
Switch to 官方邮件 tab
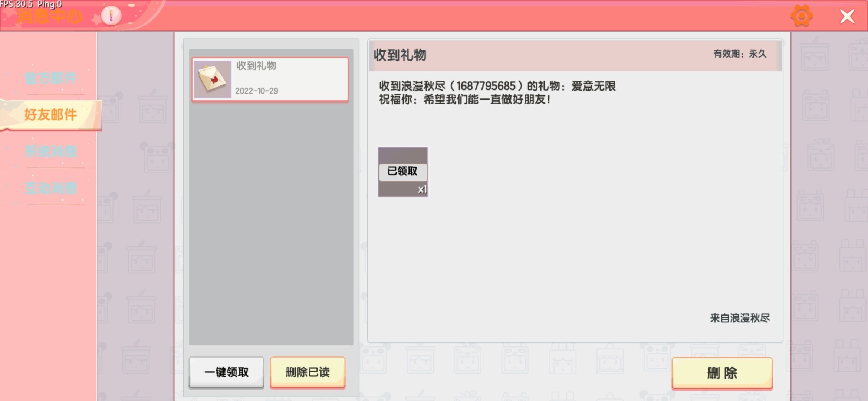[x=50, y=78]
